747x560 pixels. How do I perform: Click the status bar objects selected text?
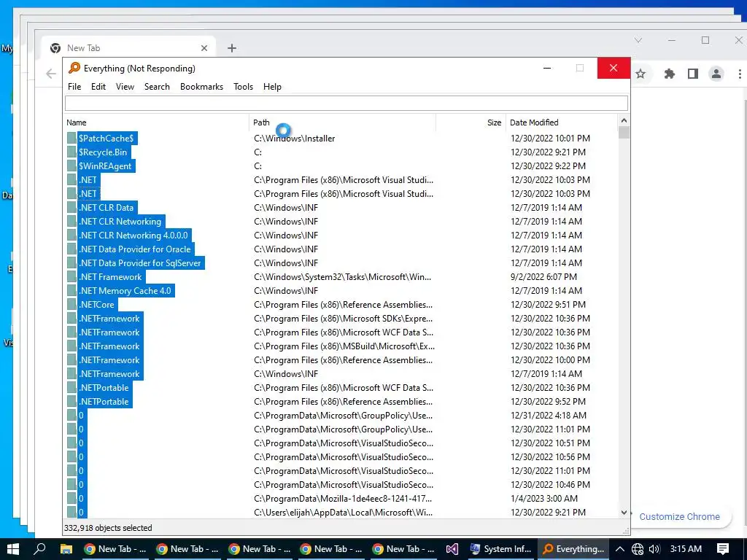click(108, 528)
